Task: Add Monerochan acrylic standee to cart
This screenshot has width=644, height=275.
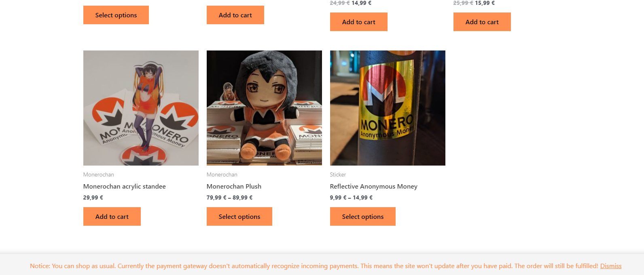Action: click(112, 216)
